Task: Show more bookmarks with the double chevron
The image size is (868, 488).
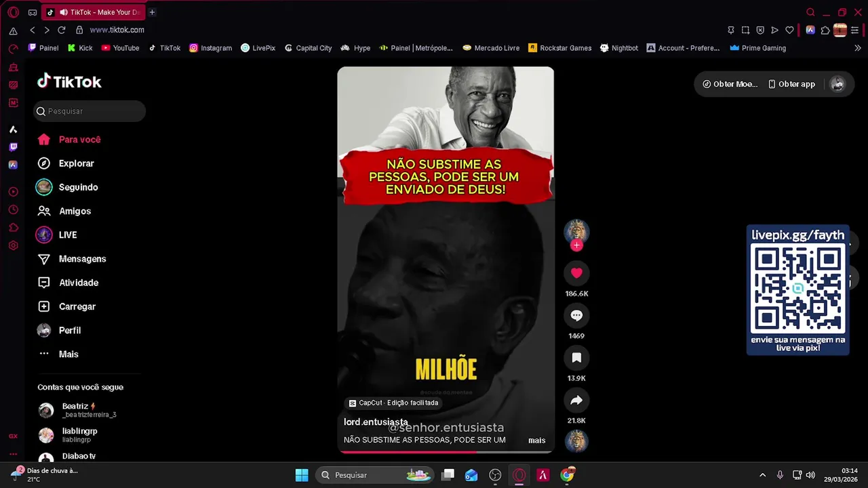Action: [857, 48]
